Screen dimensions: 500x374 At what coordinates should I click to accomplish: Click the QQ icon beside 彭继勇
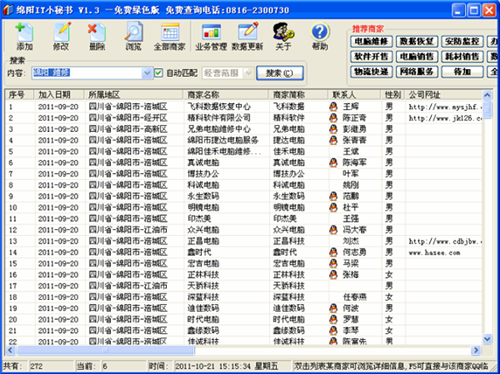point(333,129)
